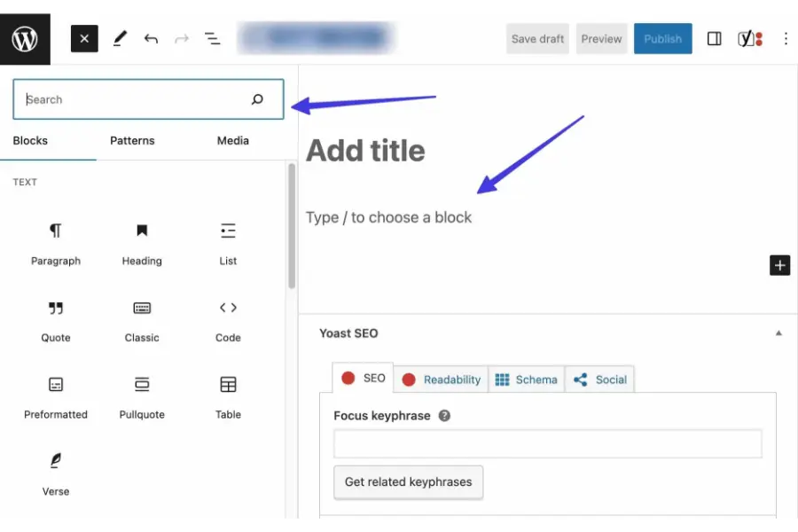The height and width of the screenshot is (532, 798).
Task: Focus the block Search field
Action: (x=148, y=99)
